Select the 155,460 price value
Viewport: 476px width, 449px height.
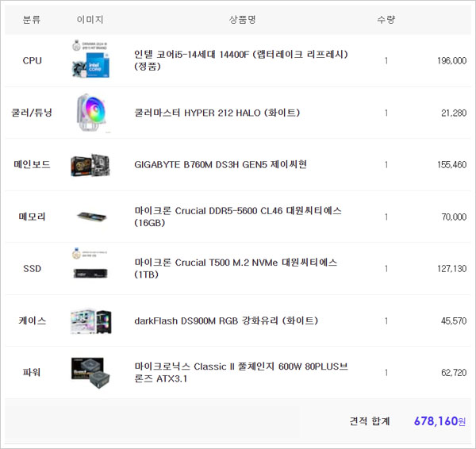point(451,165)
